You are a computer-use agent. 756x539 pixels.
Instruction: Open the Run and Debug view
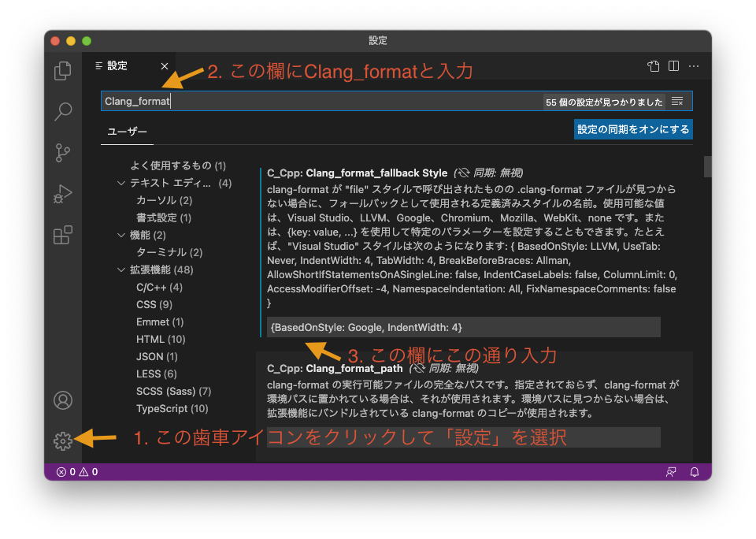(63, 194)
